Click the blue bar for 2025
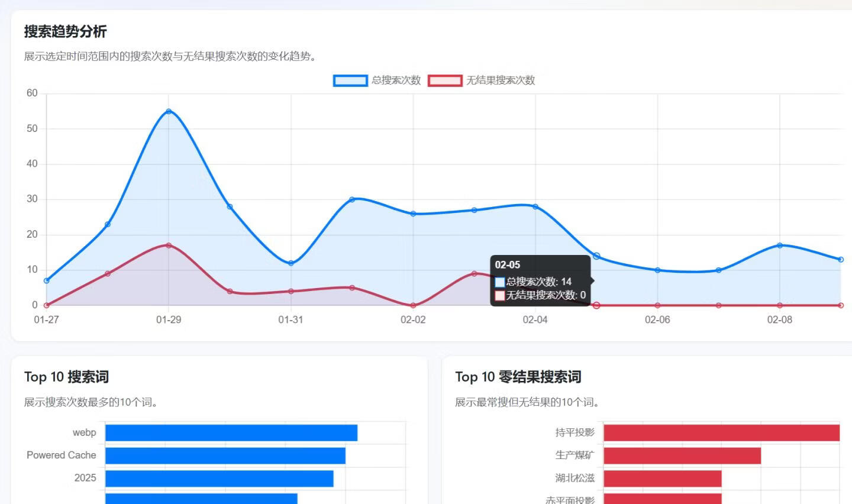 [x=219, y=477]
